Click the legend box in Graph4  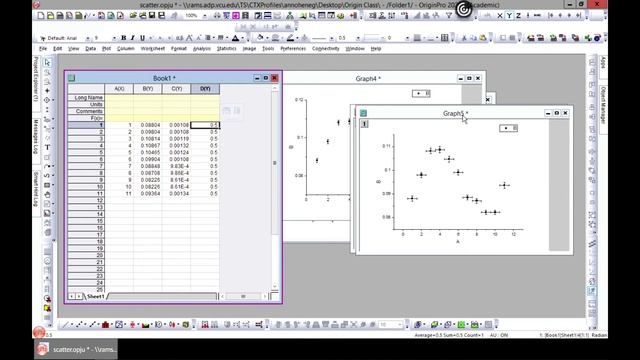[x=421, y=93]
